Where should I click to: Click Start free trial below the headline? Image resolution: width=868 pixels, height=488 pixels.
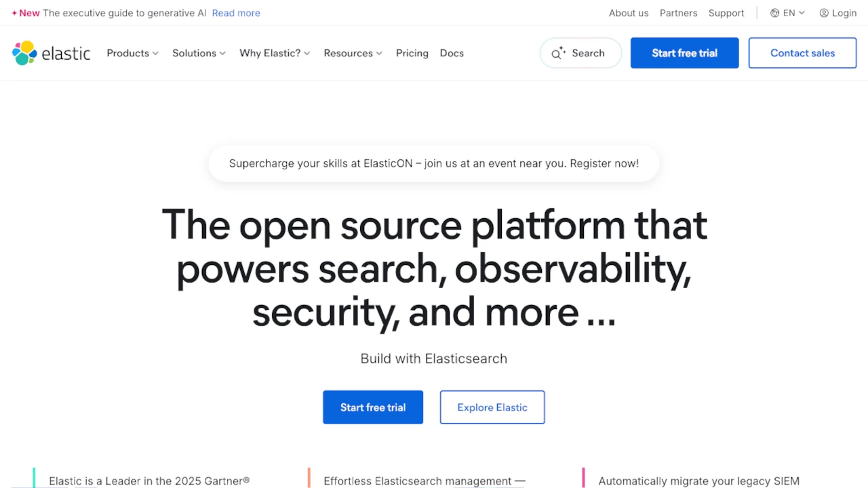(372, 407)
